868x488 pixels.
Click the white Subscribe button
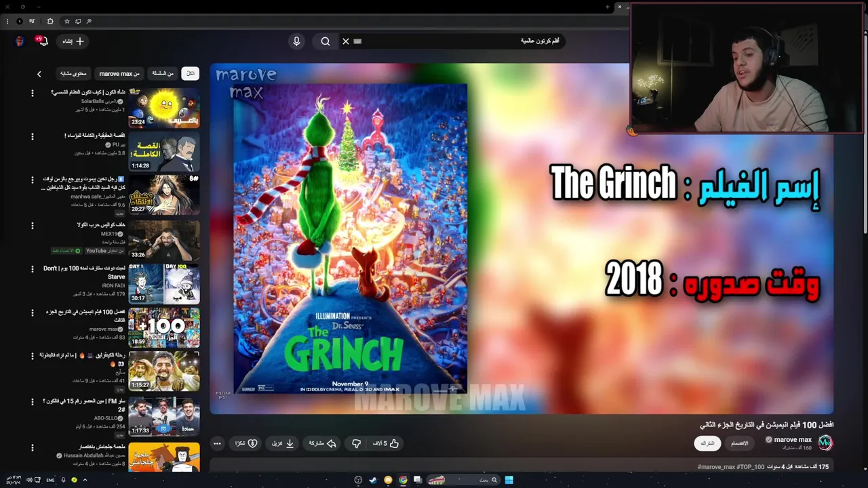click(707, 443)
